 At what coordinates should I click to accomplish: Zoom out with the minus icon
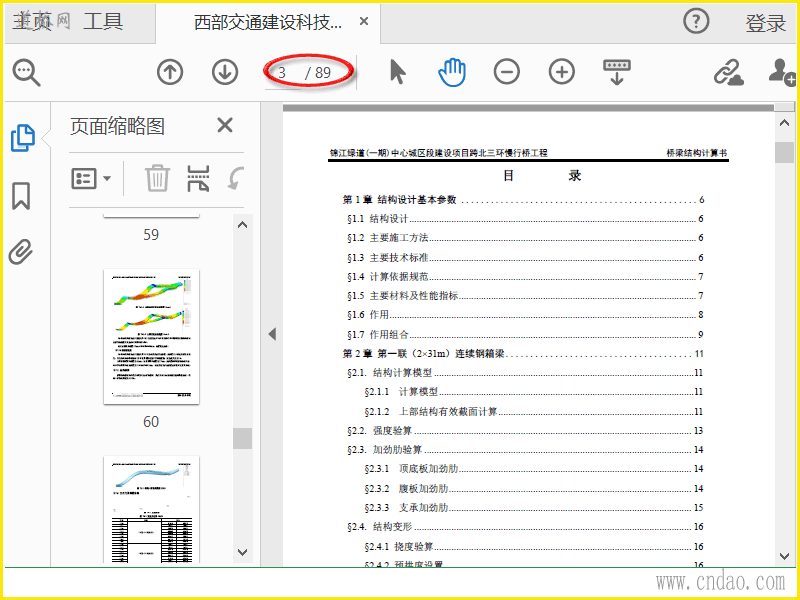tap(507, 72)
